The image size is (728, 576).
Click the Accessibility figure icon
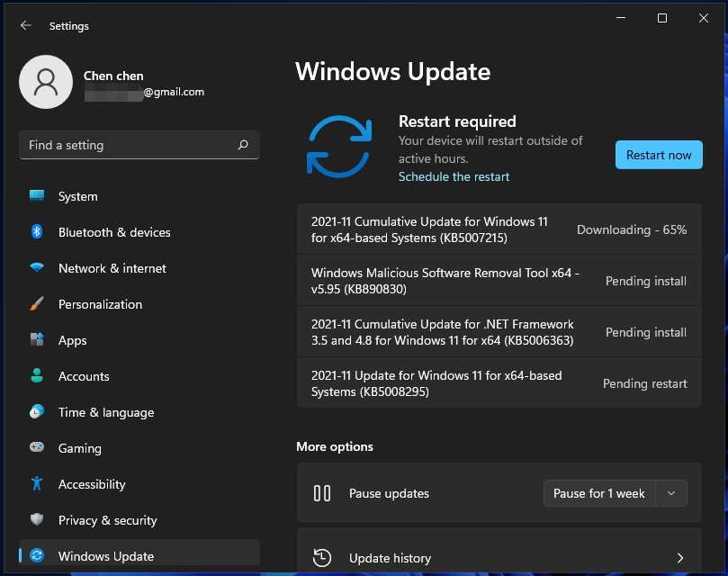tap(37, 483)
